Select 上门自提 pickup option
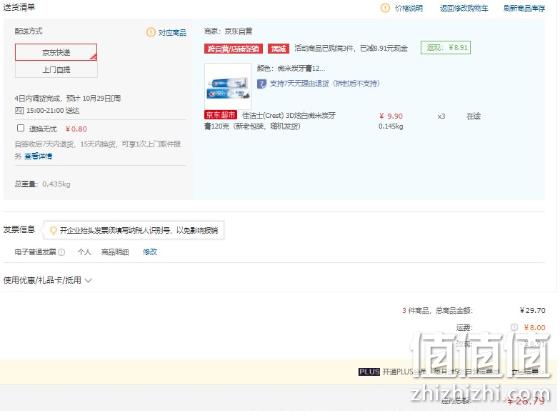Image resolution: width=560 pixels, height=411 pixels. click(x=56, y=69)
